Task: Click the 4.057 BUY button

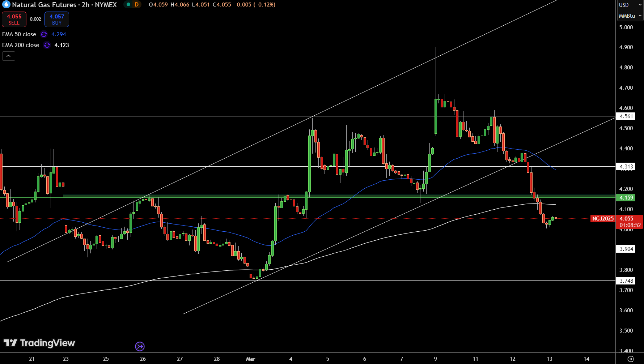Action: pyautogui.click(x=57, y=20)
